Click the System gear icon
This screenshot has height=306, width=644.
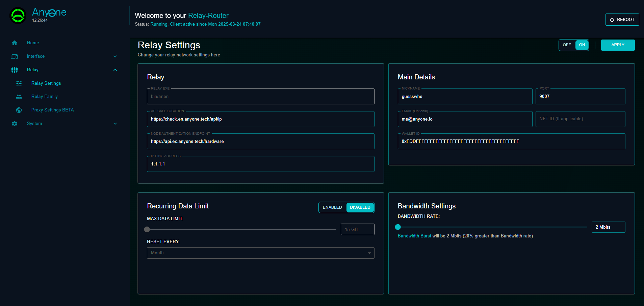[x=15, y=124]
